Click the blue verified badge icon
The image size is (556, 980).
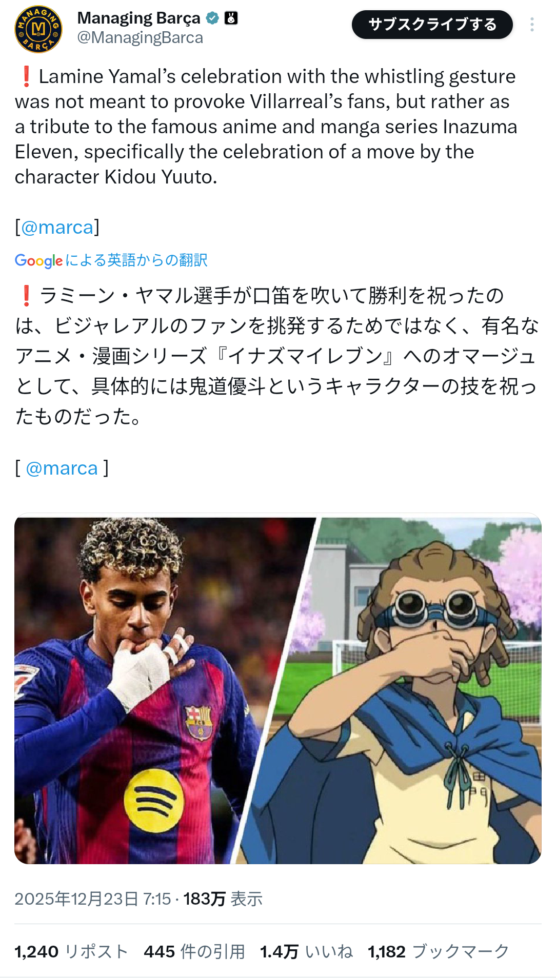pyautogui.click(x=212, y=18)
